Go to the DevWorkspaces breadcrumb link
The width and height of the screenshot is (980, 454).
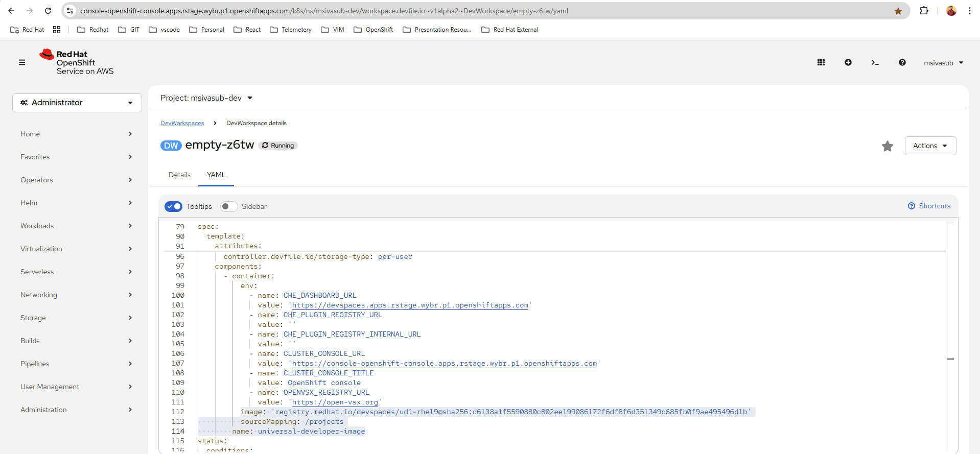coord(182,123)
